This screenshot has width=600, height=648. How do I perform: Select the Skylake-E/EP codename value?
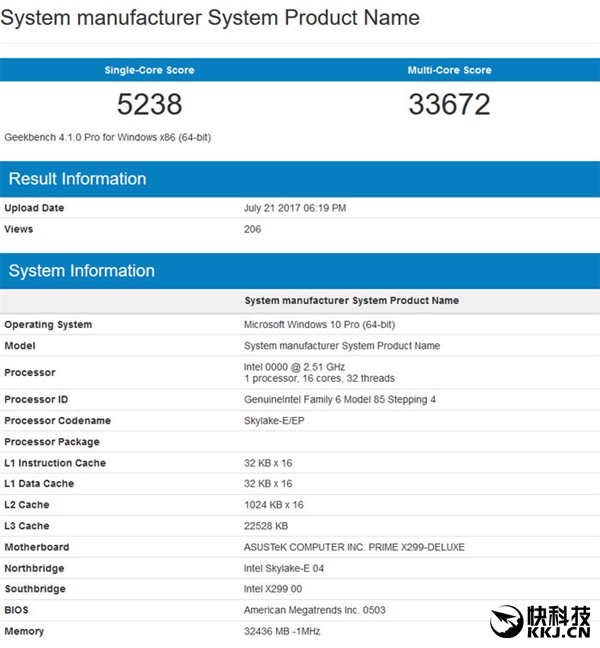coord(274,421)
